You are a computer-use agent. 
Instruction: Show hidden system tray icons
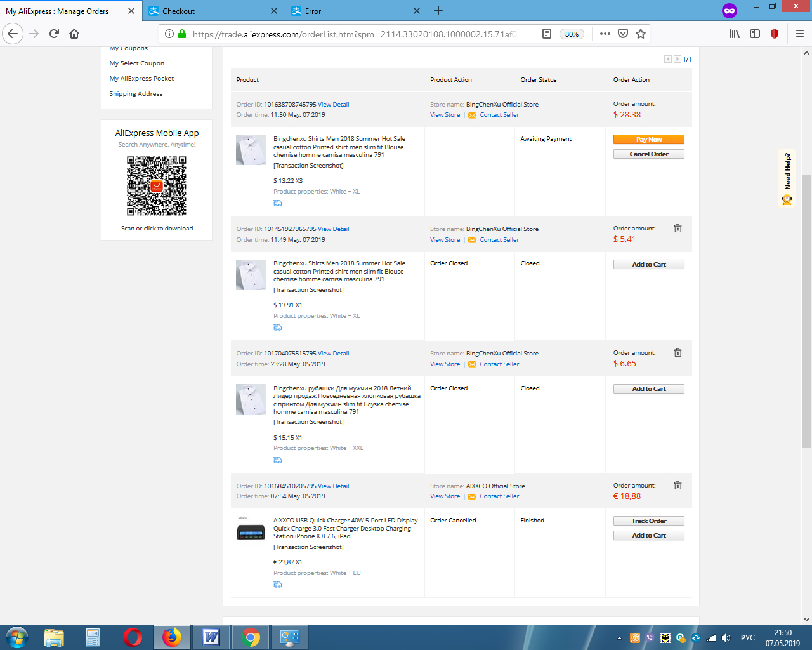pos(619,638)
